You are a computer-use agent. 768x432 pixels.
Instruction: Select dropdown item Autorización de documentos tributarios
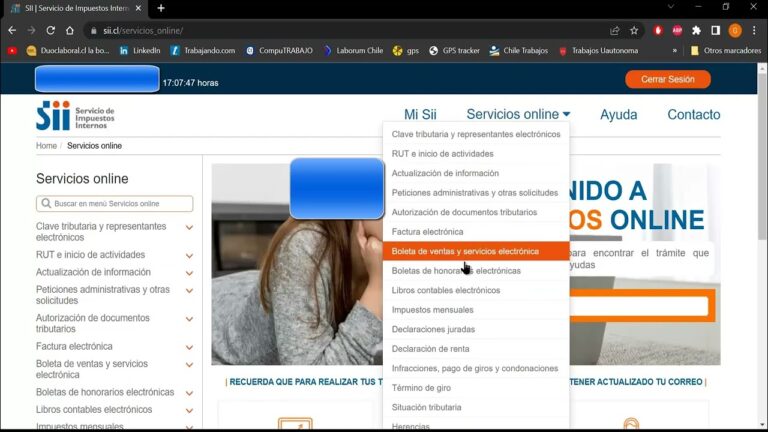click(x=476, y=212)
